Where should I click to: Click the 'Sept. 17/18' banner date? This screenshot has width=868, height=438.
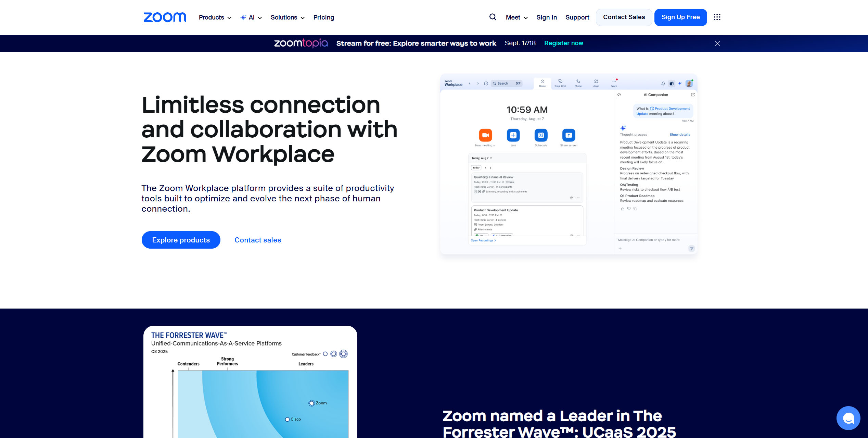(520, 43)
